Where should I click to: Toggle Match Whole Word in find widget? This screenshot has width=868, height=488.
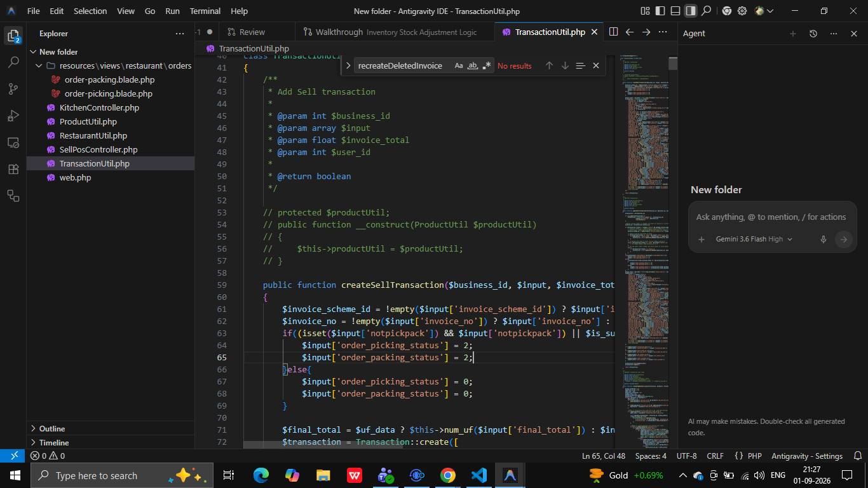point(473,65)
